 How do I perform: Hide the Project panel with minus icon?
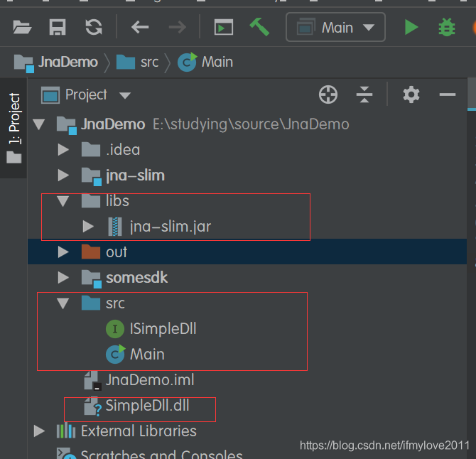pos(448,94)
